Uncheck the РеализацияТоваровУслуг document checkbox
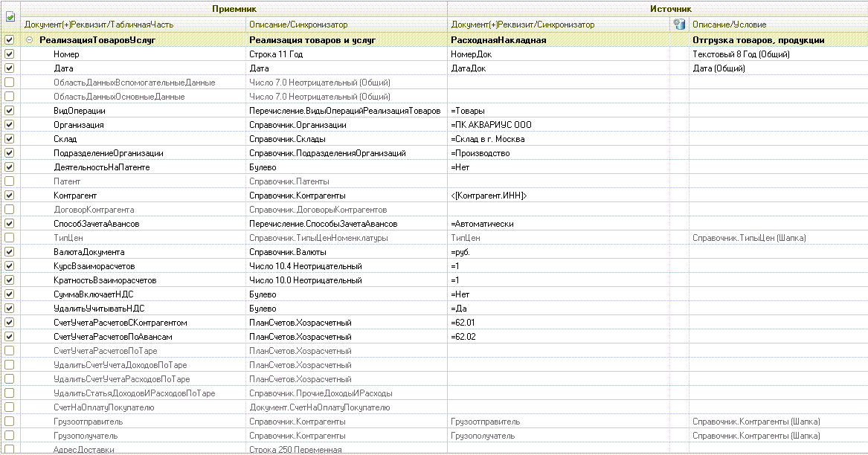This screenshot has height=455, width=868. [x=10, y=40]
